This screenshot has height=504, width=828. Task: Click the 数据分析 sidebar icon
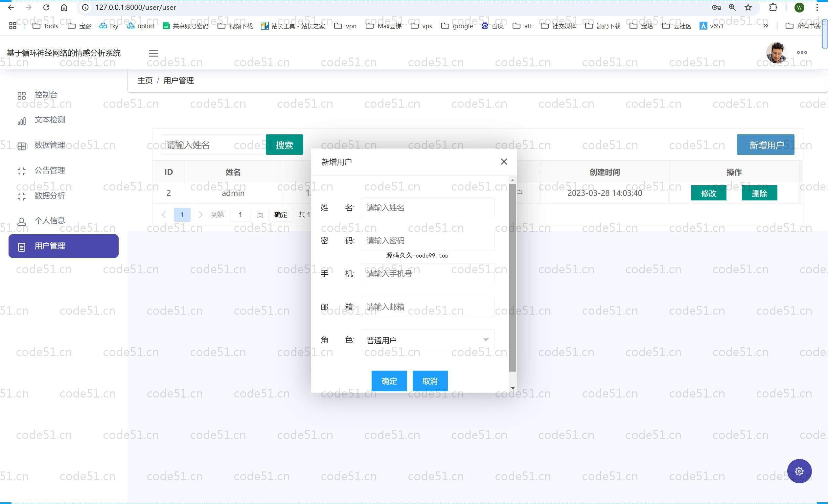pos(21,196)
